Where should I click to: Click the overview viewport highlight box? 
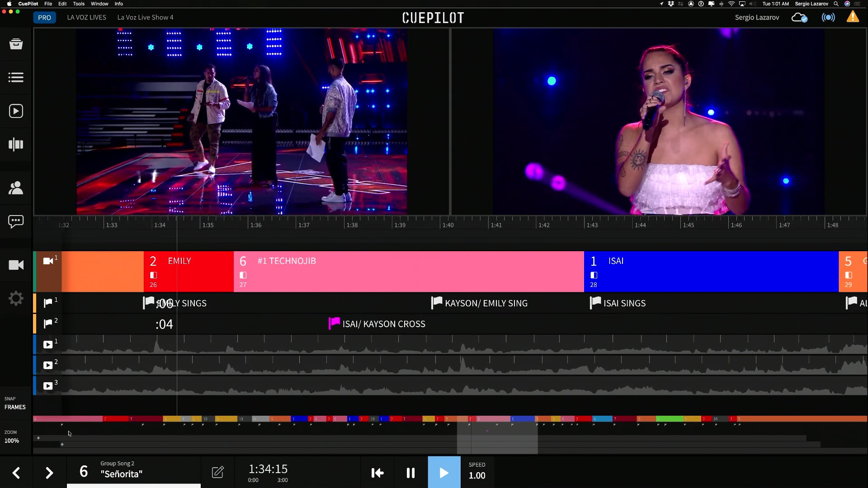click(497, 435)
